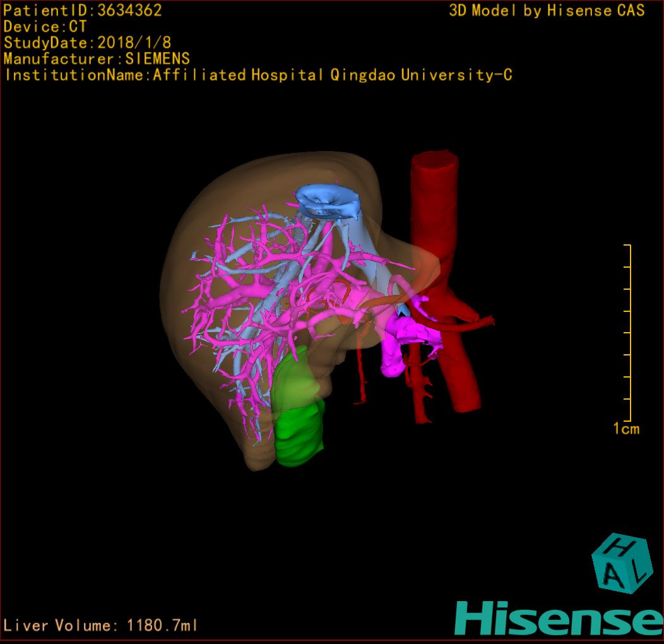Click the StudyDate:2018/1/8 text
The height and width of the screenshot is (644, 664).
pyautogui.click(x=87, y=43)
